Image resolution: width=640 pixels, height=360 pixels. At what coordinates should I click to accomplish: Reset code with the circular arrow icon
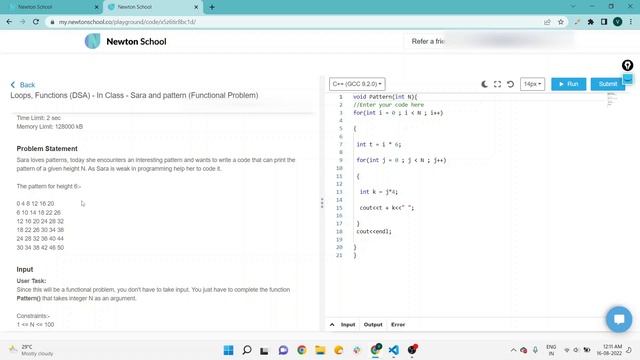pos(510,84)
